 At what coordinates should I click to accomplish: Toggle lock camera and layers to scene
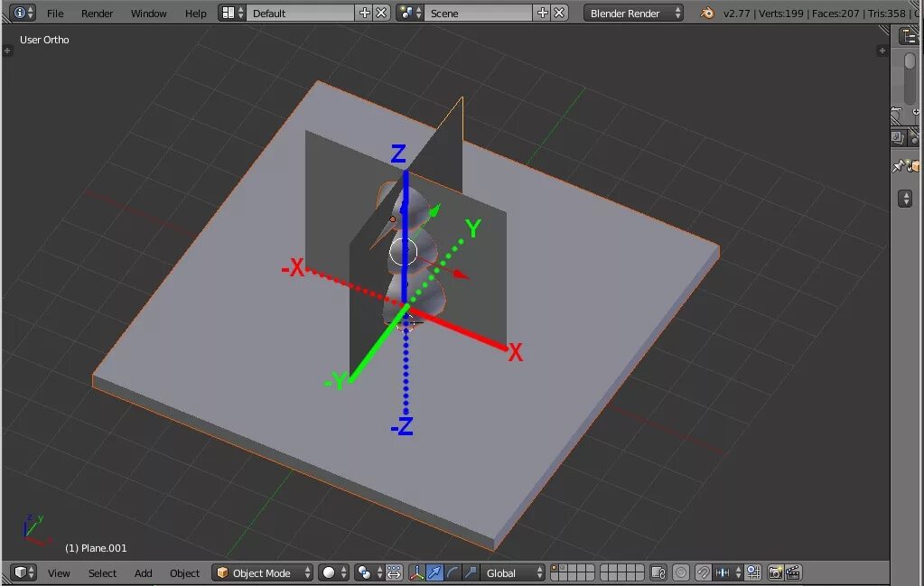pos(658,573)
